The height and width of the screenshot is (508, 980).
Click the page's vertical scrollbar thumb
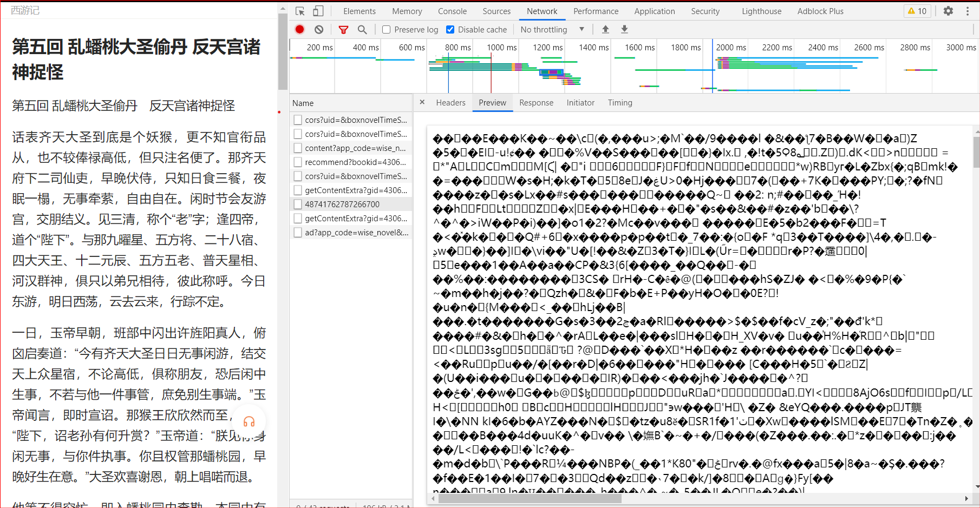point(283,52)
